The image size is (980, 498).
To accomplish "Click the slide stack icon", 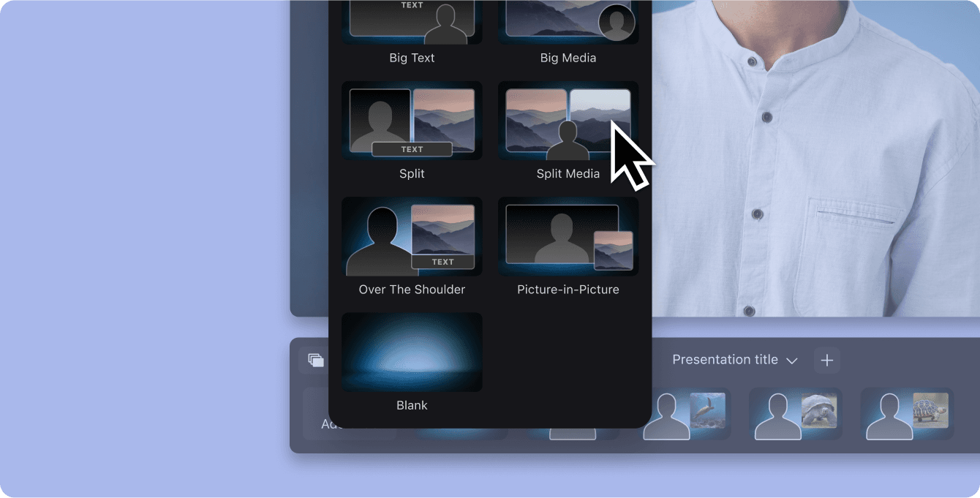I will point(314,360).
